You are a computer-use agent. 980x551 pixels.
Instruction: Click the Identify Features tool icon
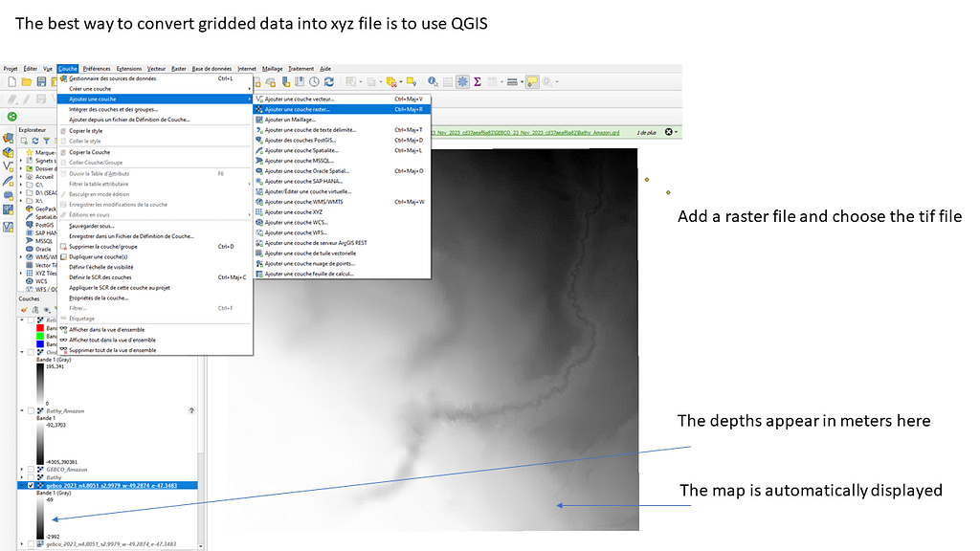coord(433,82)
